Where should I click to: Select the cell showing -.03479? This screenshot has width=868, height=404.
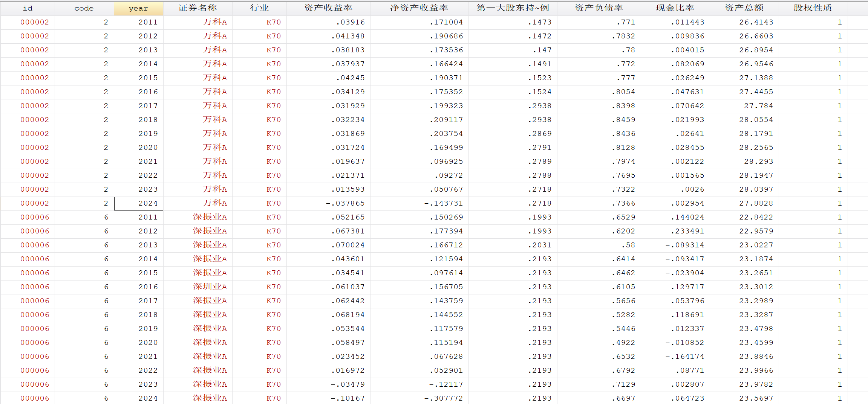pos(328,384)
